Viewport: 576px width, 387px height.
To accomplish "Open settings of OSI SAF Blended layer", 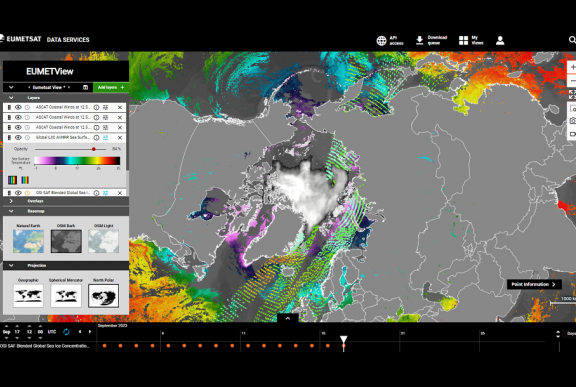I will coord(105,193).
